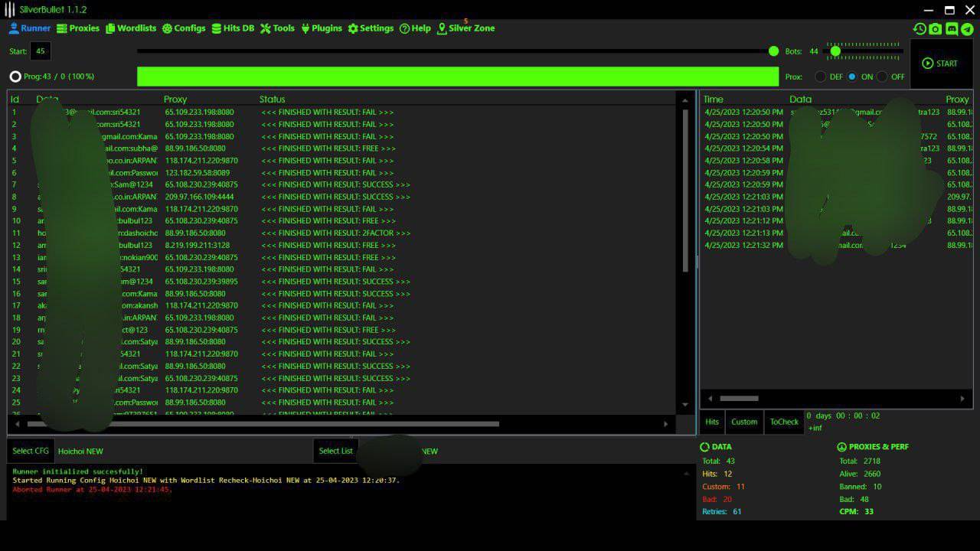Switch to the Custom results tab
The width and height of the screenshot is (980, 551).
(x=743, y=422)
